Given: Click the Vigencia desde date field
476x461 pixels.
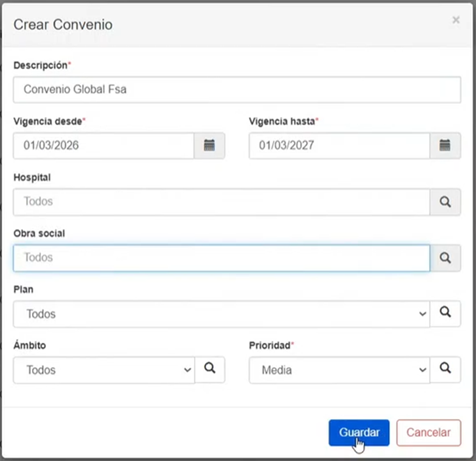Looking at the screenshot, I should [104, 146].
